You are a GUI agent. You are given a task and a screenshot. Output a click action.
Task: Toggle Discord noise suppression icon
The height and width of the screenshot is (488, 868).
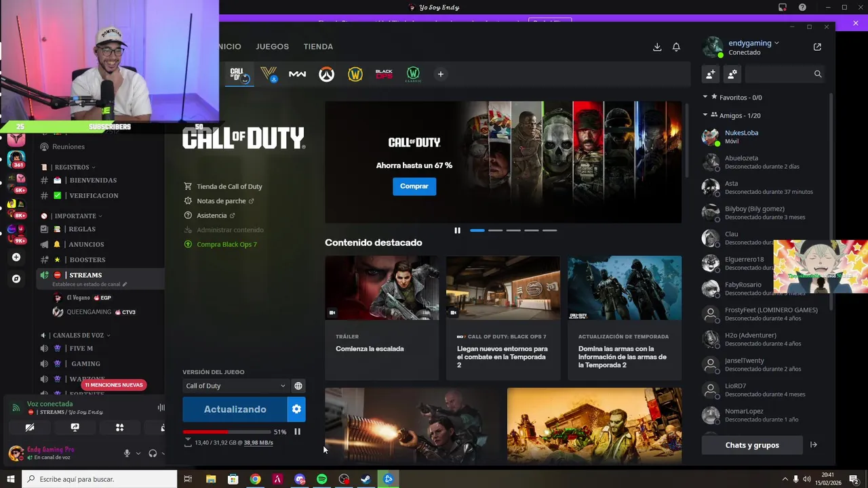point(161,407)
